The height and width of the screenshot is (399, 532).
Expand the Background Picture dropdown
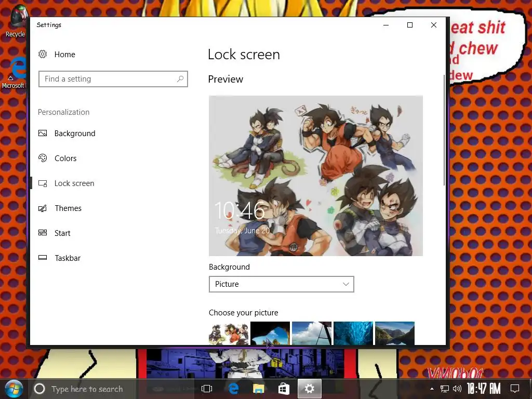pyautogui.click(x=281, y=284)
